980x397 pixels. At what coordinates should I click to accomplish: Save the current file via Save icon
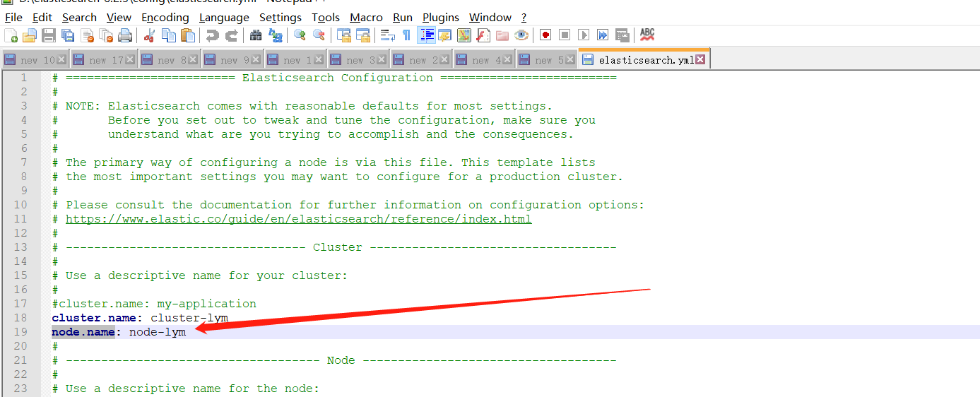49,35
